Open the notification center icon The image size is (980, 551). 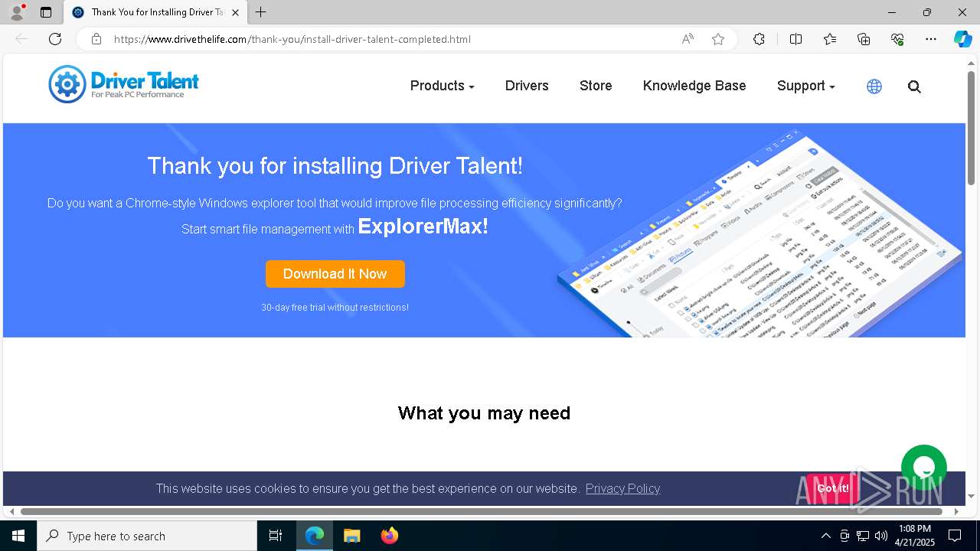(955, 536)
